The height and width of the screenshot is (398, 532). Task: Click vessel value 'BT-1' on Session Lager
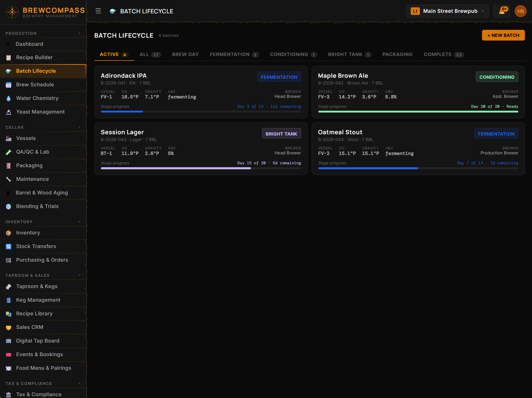106,153
